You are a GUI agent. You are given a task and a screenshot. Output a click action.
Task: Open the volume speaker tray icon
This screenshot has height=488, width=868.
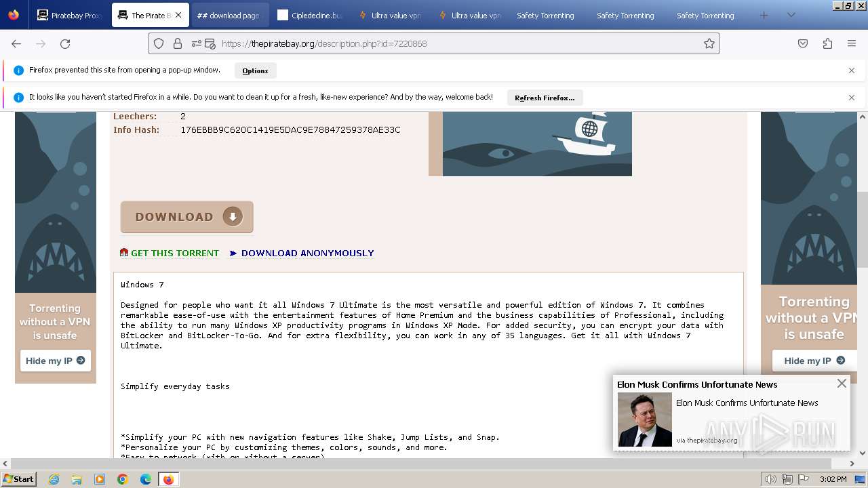tap(771, 479)
